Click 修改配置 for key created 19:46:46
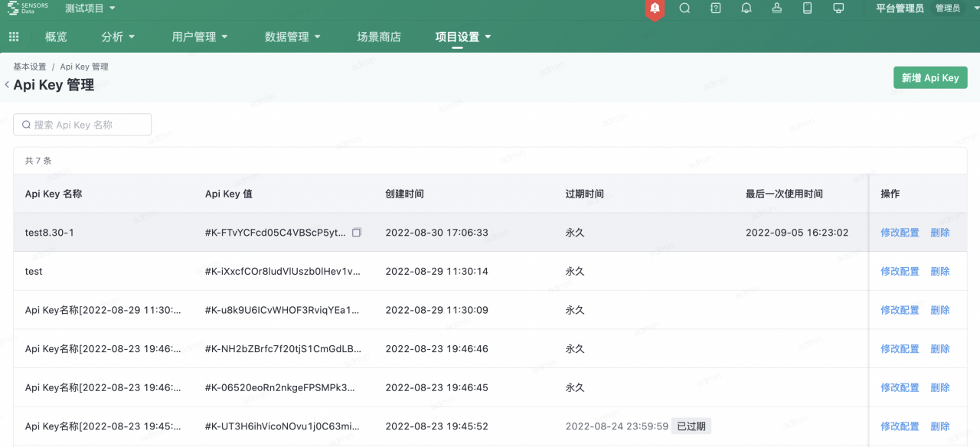This screenshot has width=980, height=447. [x=900, y=349]
